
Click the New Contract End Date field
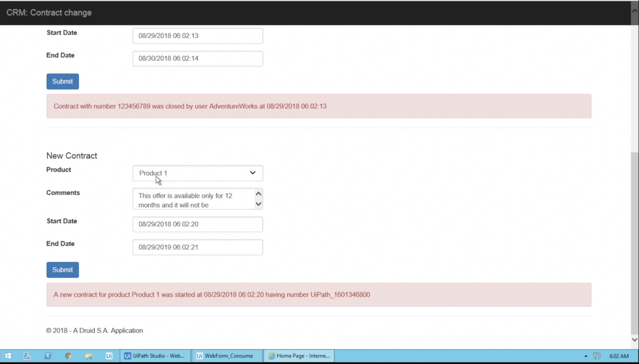[197, 247]
